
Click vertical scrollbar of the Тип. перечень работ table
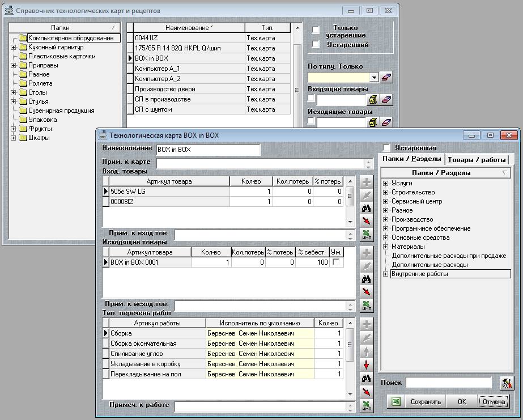[350, 359]
